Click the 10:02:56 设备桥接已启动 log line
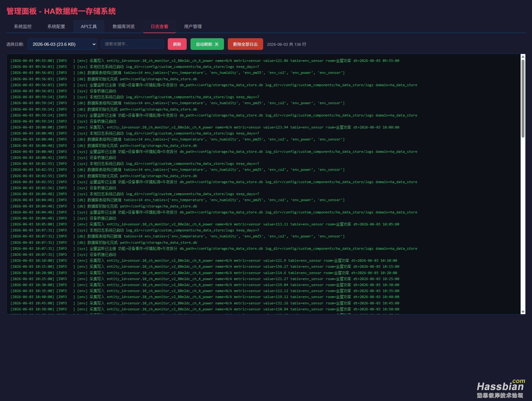This screenshot has width=532, height=401. 63,188
